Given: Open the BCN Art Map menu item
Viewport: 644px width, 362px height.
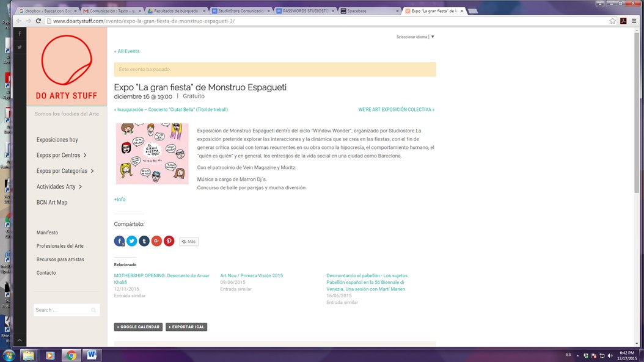Looking at the screenshot, I should [52, 202].
